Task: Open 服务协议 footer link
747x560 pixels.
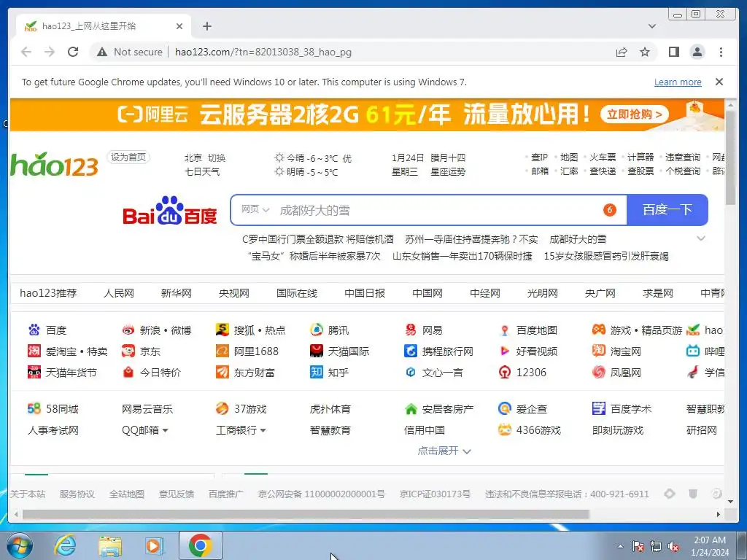Action: (77, 494)
